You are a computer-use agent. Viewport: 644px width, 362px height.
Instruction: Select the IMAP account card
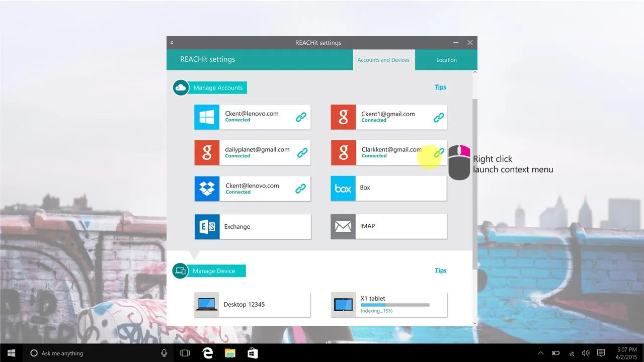pyautogui.click(x=388, y=227)
